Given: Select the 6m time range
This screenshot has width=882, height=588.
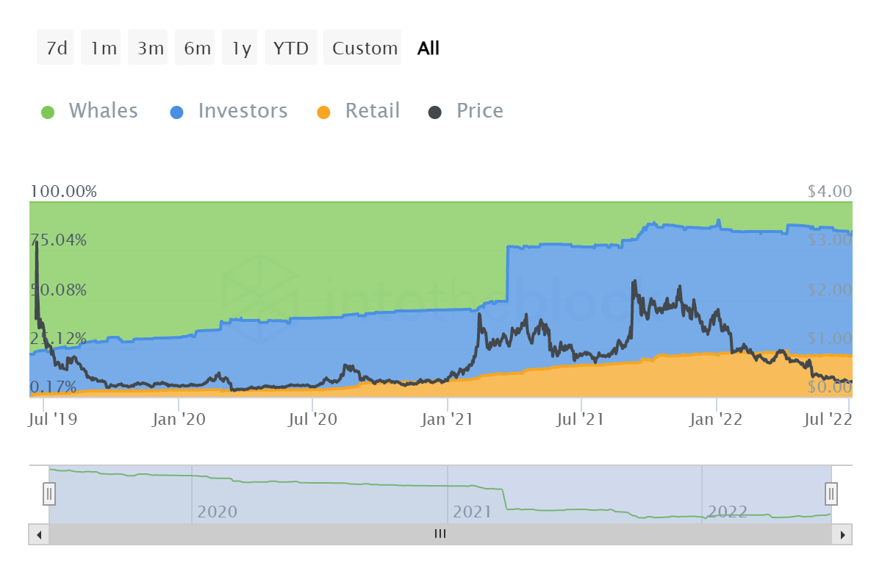Looking at the screenshot, I should 196,48.
